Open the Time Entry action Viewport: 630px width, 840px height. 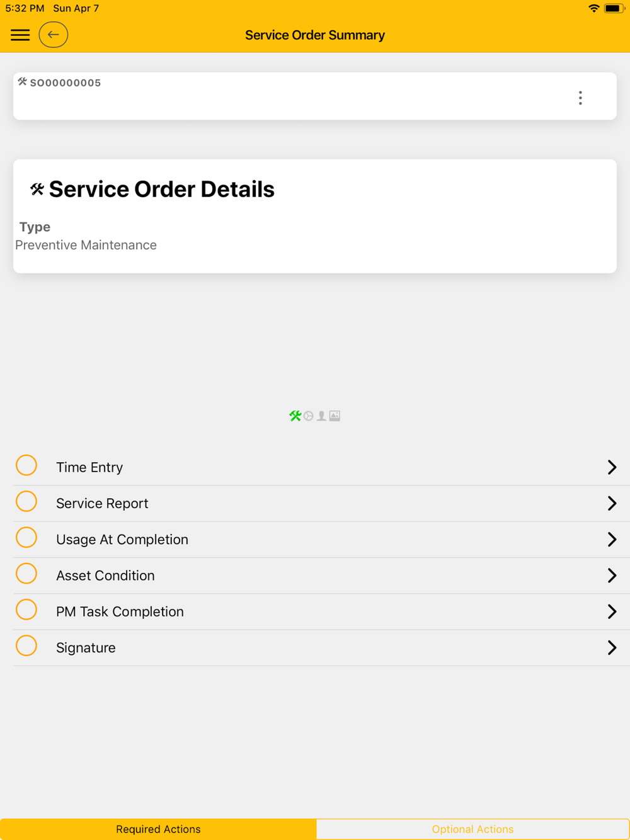click(x=89, y=467)
